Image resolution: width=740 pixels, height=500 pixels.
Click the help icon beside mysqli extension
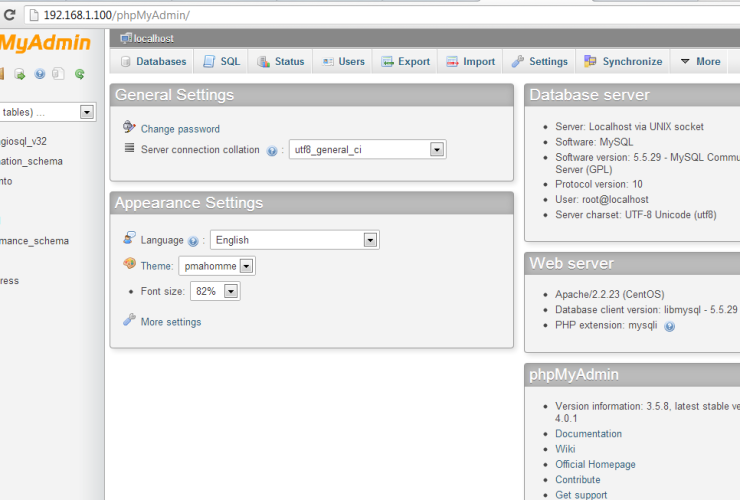[669, 326]
